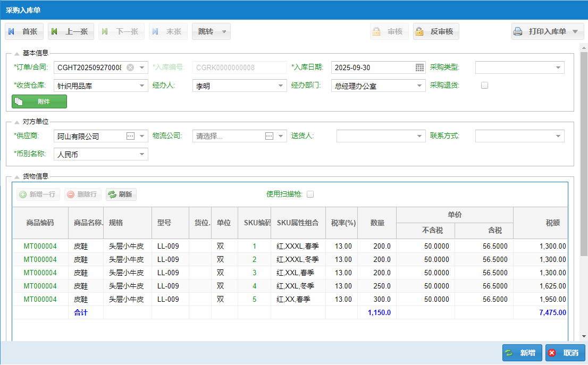Open the 附件 attachments button
The height and width of the screenshot is (365, 588).
click(39, 101)
